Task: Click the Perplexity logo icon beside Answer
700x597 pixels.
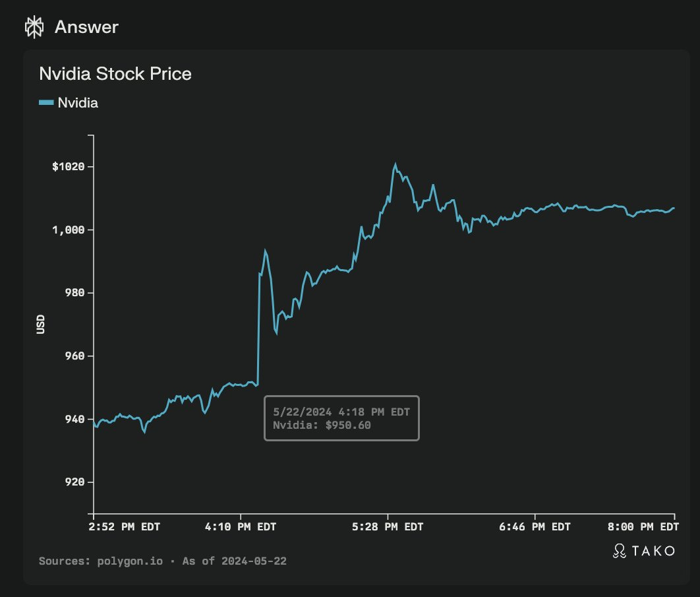Action: 34,27
